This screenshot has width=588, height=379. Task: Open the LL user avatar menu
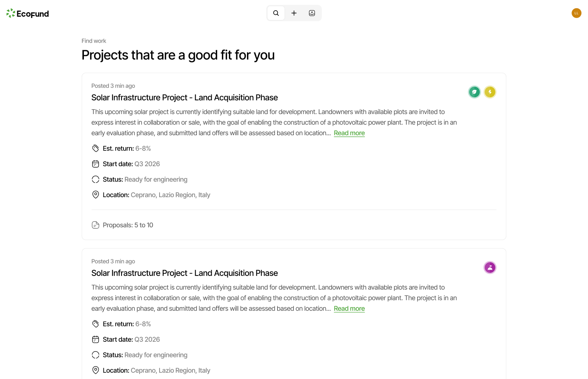pyautogui.click(x=576, y=13)
